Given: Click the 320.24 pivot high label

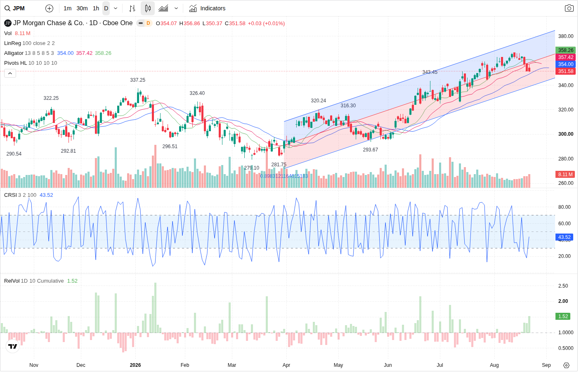Looking at the screenshot, I should [319, 101].
